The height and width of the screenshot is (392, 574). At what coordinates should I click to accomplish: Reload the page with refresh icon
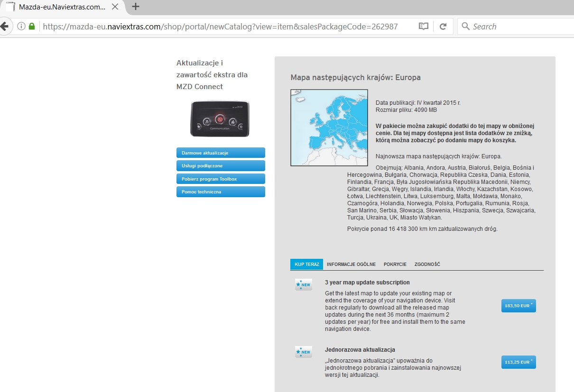coord(443,27)
